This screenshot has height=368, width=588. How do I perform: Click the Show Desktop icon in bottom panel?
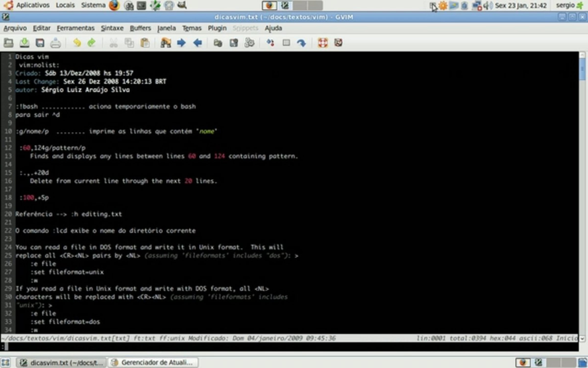pos(5,362)
